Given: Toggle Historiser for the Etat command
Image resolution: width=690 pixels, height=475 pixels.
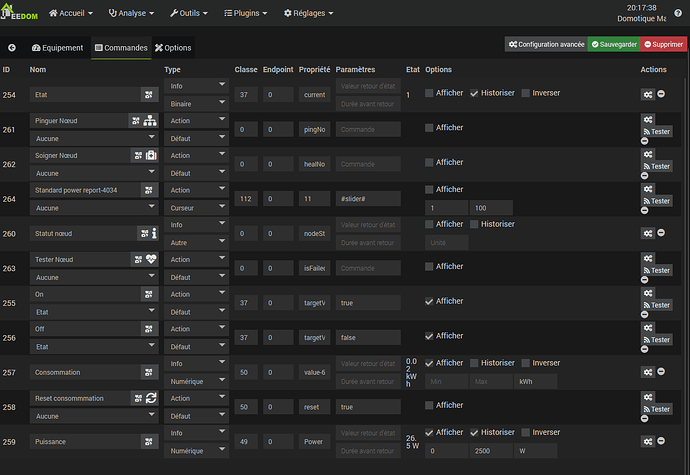Looking at the screenshot, I should click(x=474, y=93).
